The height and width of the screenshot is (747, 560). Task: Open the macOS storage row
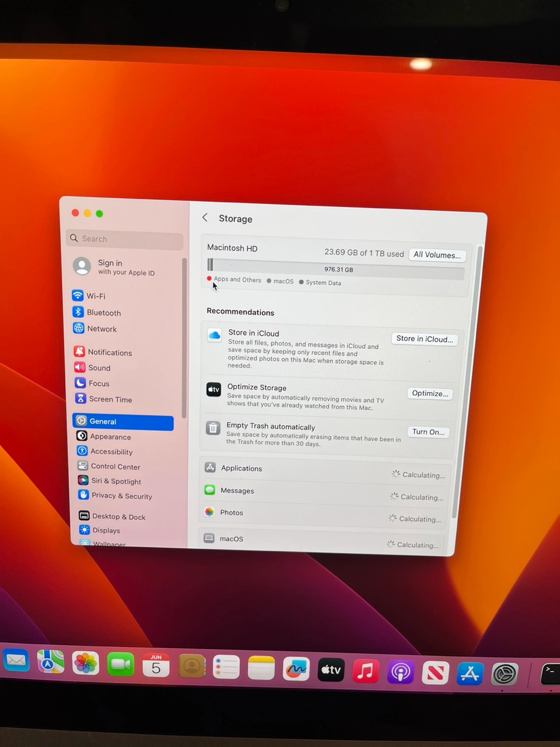coord(321,541)
